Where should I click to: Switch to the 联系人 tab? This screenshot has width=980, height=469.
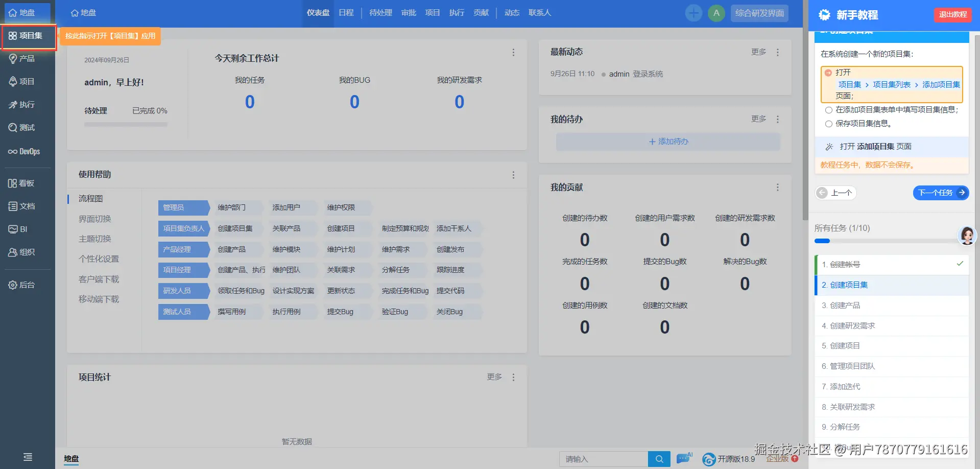(540, 13)
